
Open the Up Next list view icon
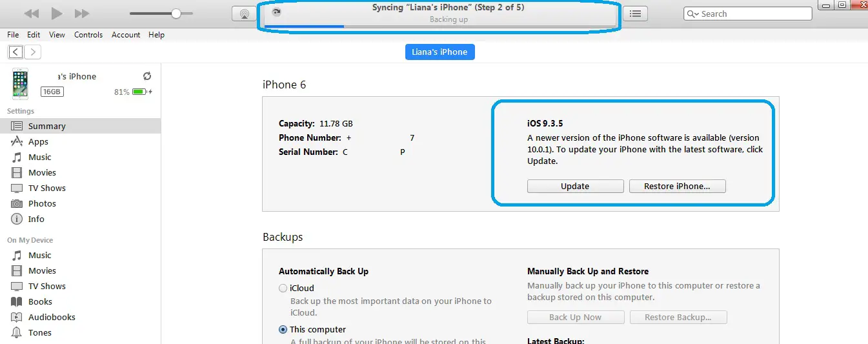click(635, 14)
